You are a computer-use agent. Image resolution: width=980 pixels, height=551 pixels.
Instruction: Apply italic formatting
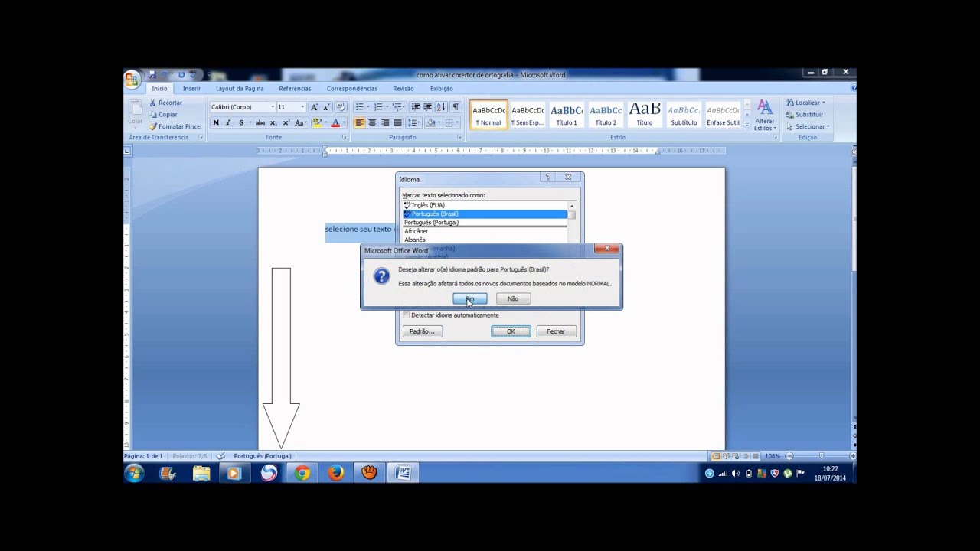click(228, 122)
